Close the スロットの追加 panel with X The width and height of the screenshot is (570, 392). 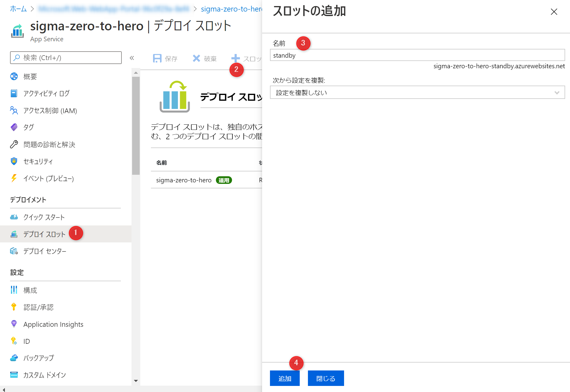[x=554, y=12]
